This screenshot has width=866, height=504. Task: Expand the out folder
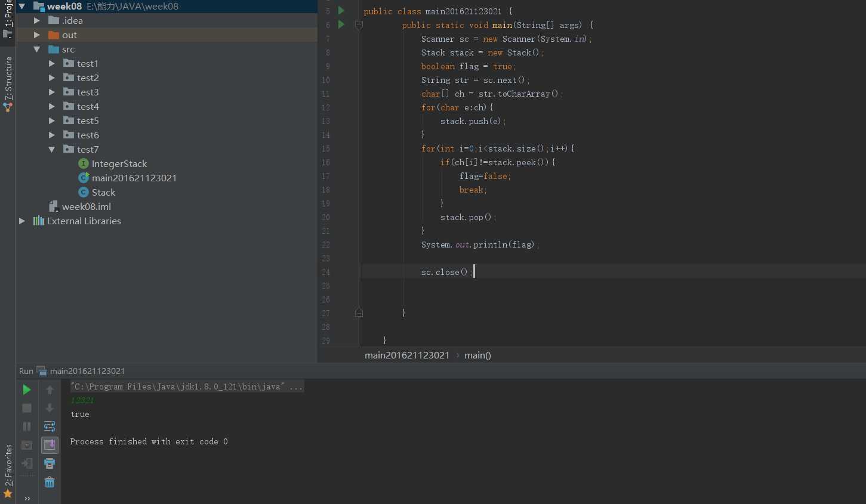tap(37, 35)
